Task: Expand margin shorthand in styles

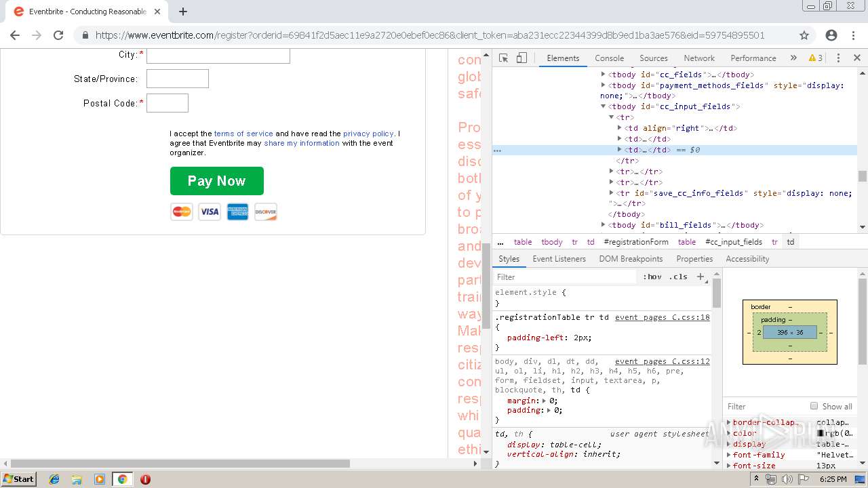Action: click(544, 401)
